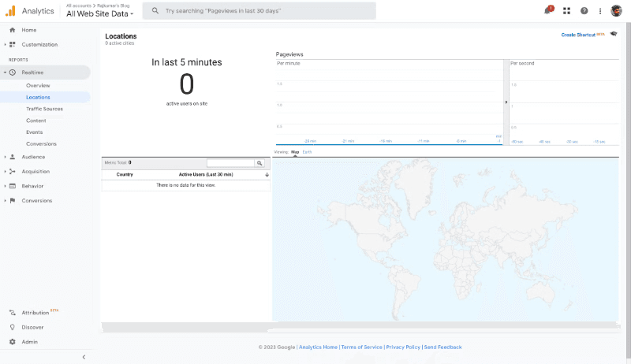
Task: Click the Home house icon
Action: pos(13,30)
